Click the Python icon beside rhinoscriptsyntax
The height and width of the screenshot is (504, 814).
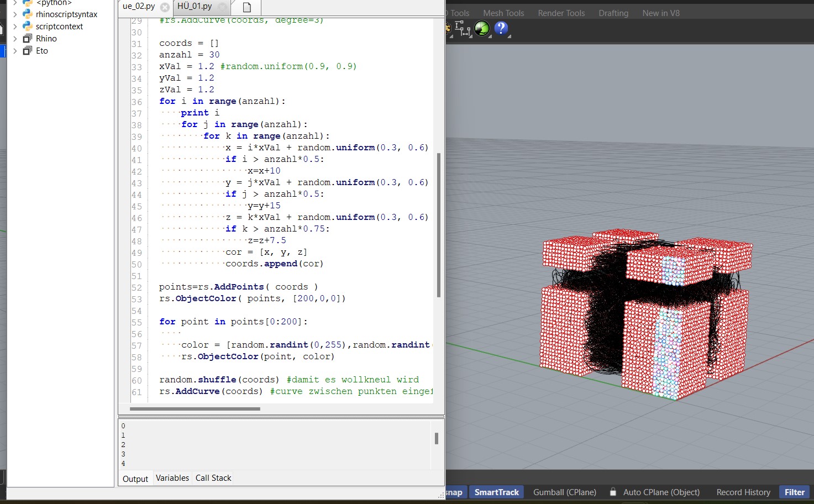pyautogui.click(x=28, y=14)
